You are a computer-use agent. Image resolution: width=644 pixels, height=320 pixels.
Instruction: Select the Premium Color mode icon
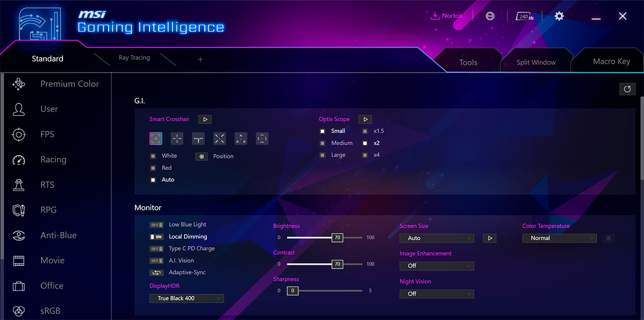tap(19, 84)
